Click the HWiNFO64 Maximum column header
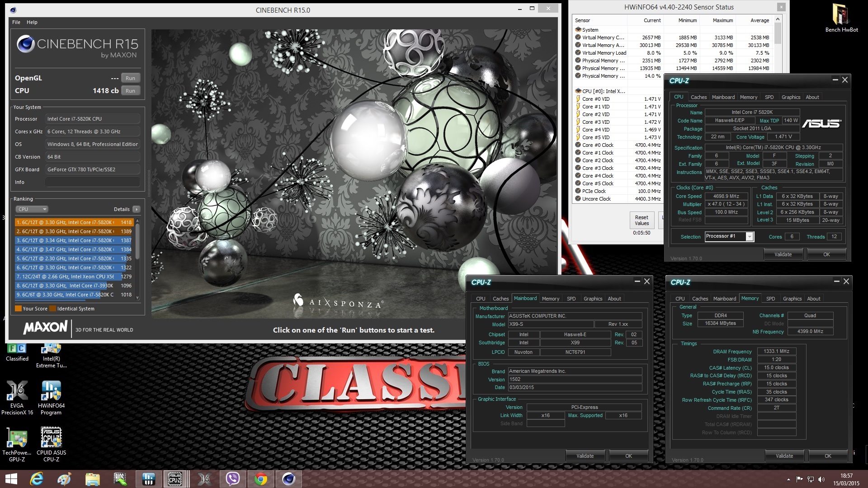This screenshot has width=868, height=488. (x=717, y=20)
